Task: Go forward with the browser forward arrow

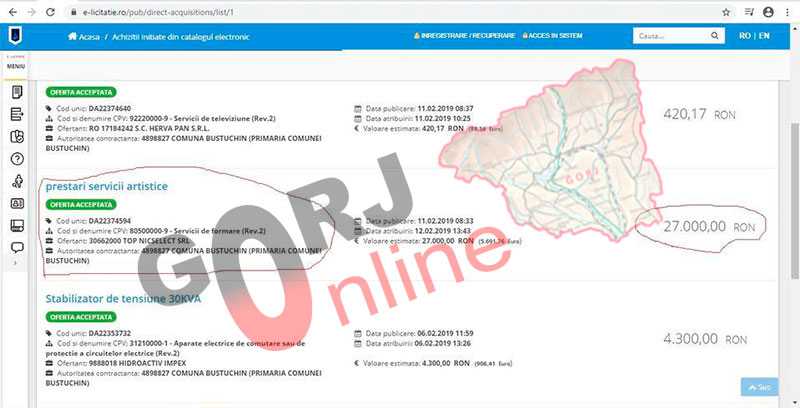Action: coord(32,12)
